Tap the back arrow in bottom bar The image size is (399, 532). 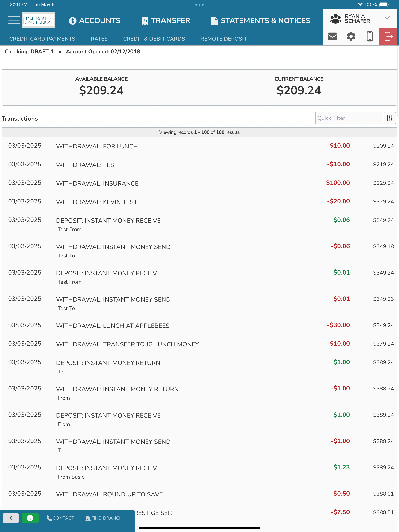tap(11, 518)
